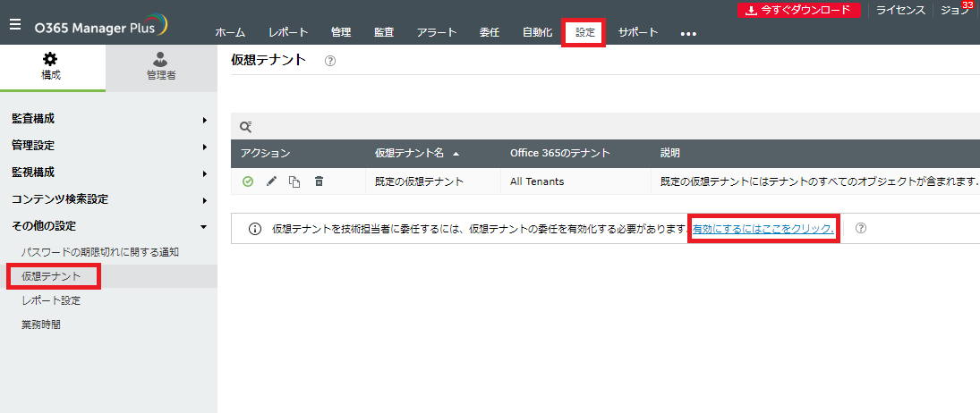Open the ライセンス link
The image size is (980, 413).
[x=900, y=10]
